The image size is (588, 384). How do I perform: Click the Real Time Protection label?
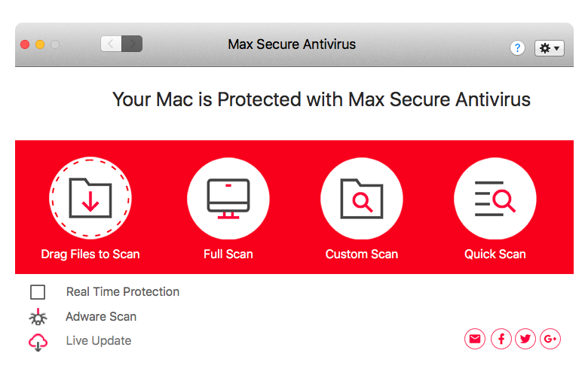tap(123, 291)
